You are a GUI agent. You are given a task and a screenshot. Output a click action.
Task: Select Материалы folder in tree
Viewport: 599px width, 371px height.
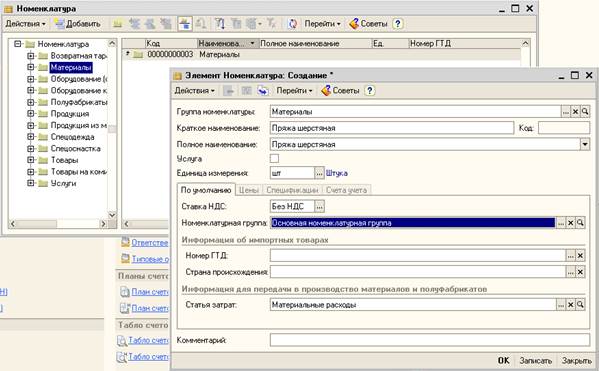coord(71,67)
